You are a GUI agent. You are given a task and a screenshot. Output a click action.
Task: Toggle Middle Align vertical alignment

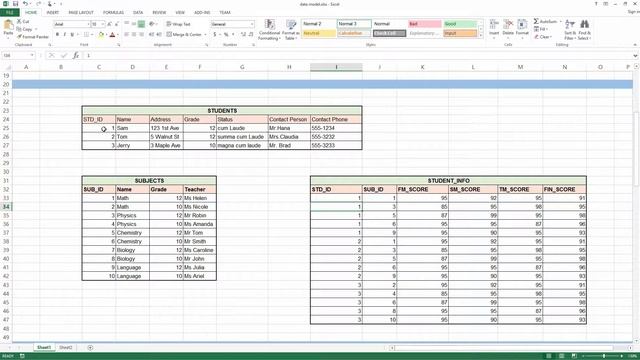click(x=134, y=24)
